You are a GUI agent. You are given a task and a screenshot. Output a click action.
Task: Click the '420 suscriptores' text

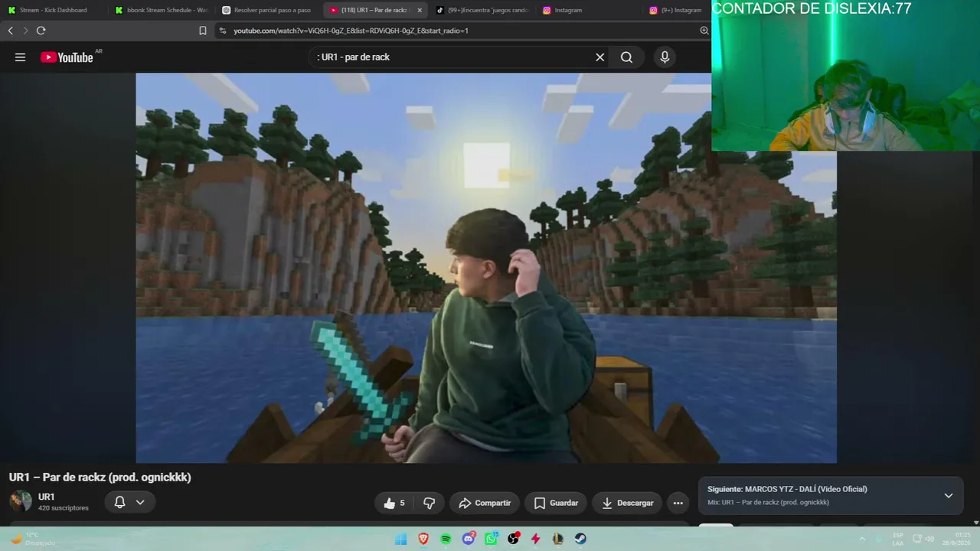pyautogui.click(x=64, y=508)
